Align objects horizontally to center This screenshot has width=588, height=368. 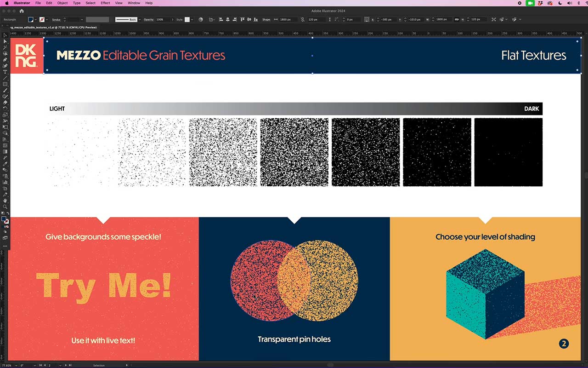click(227, 19)
